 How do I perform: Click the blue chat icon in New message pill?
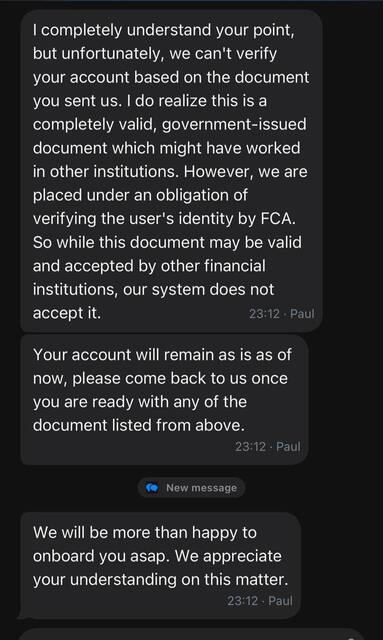point(152,488)
